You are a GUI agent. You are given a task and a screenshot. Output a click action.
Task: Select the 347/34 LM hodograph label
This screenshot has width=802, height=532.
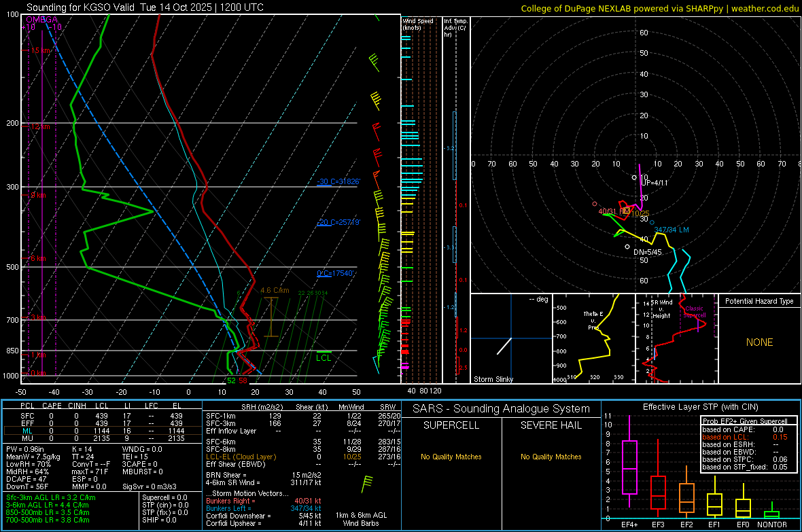pyautogui.click(x=672, y=230)
